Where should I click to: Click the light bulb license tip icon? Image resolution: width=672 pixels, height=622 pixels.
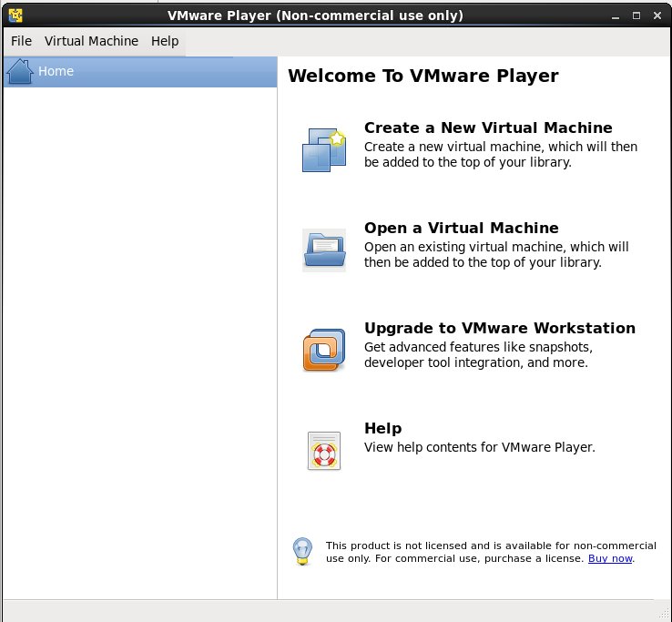(302, 551)
